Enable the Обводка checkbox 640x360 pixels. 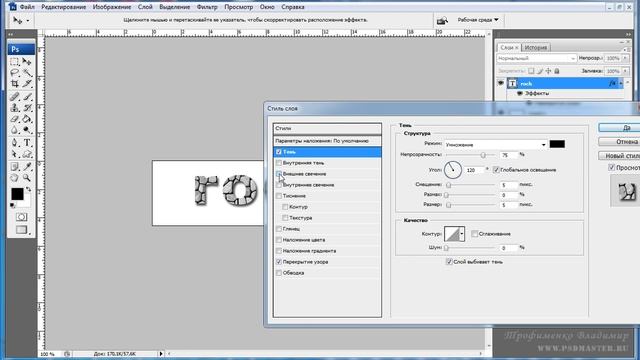coord(279,273)
